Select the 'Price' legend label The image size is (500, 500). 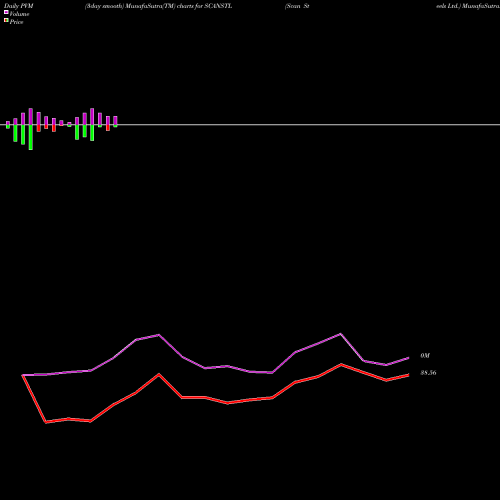pyautogui.click(x=16, y=22)
